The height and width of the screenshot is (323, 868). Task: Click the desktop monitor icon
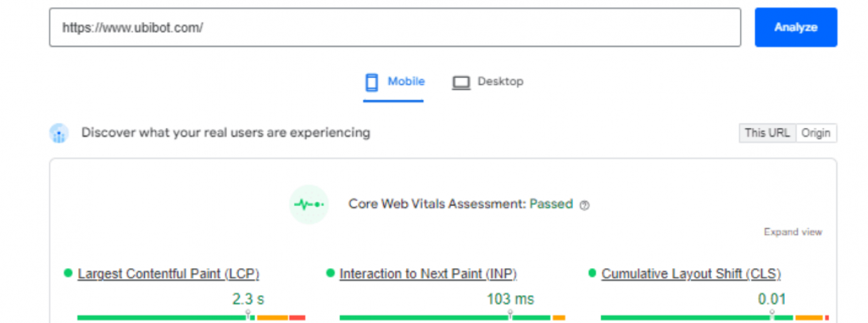(461, 83)
